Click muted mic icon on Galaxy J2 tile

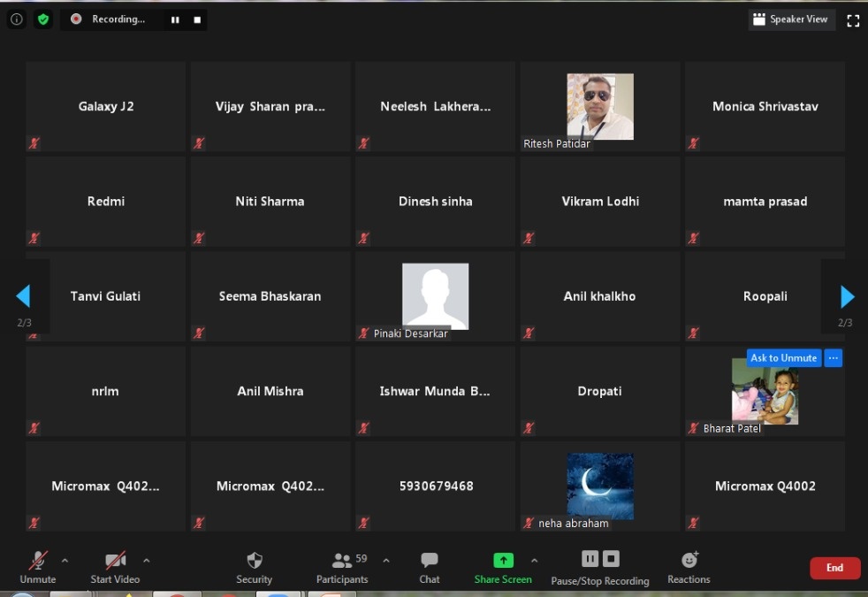pyautogui.click(x=34, y=143)
